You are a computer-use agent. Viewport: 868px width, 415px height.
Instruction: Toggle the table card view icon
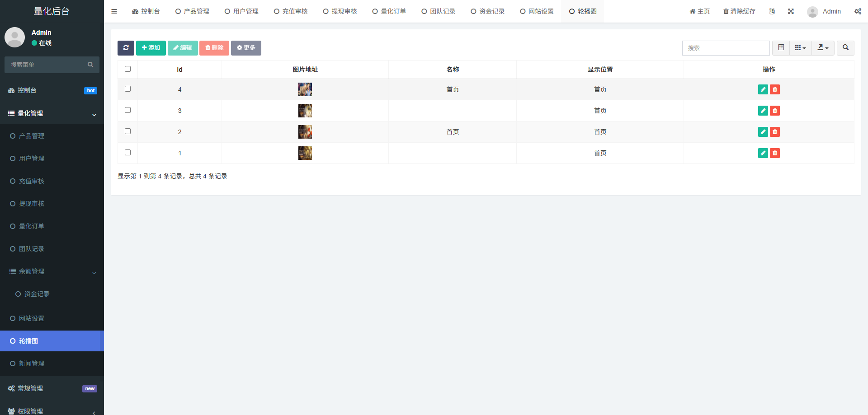781,48
